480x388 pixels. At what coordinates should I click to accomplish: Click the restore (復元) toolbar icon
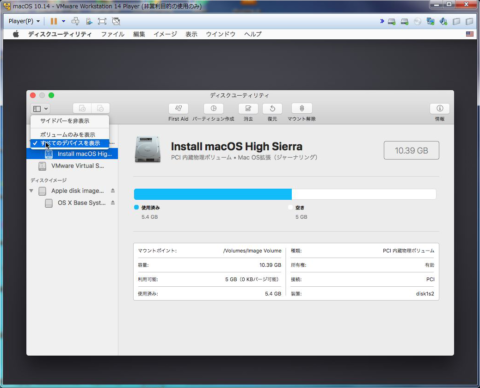click(x=272, y=108)
